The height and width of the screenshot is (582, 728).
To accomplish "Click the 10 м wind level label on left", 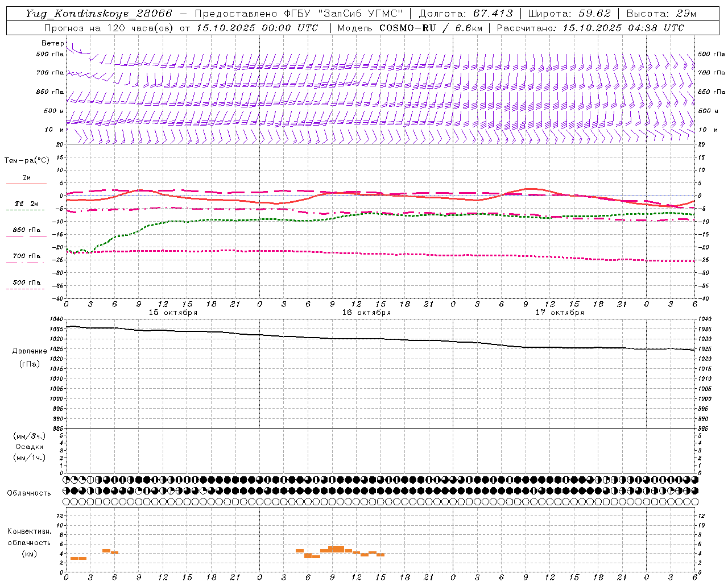I will click(x=54, y=130).
